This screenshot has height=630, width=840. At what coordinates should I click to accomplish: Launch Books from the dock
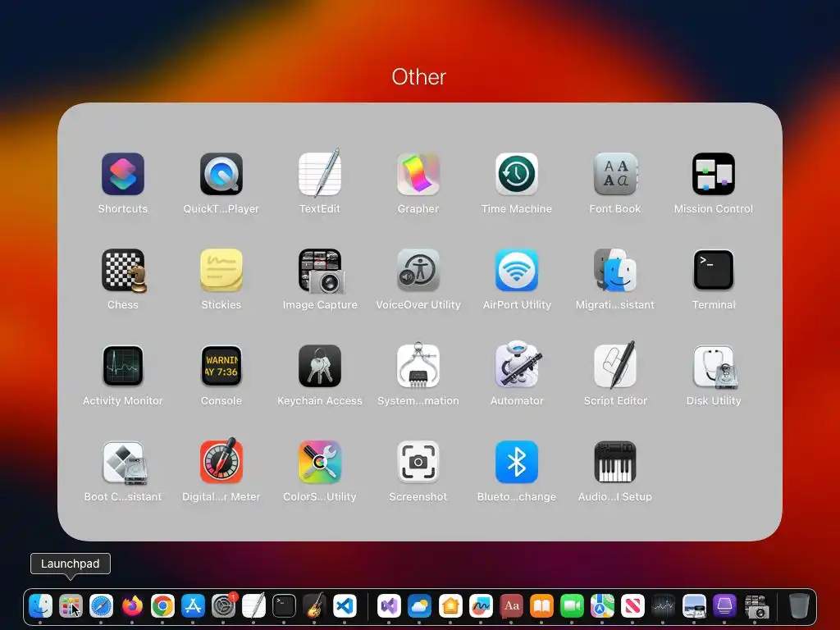541,606
